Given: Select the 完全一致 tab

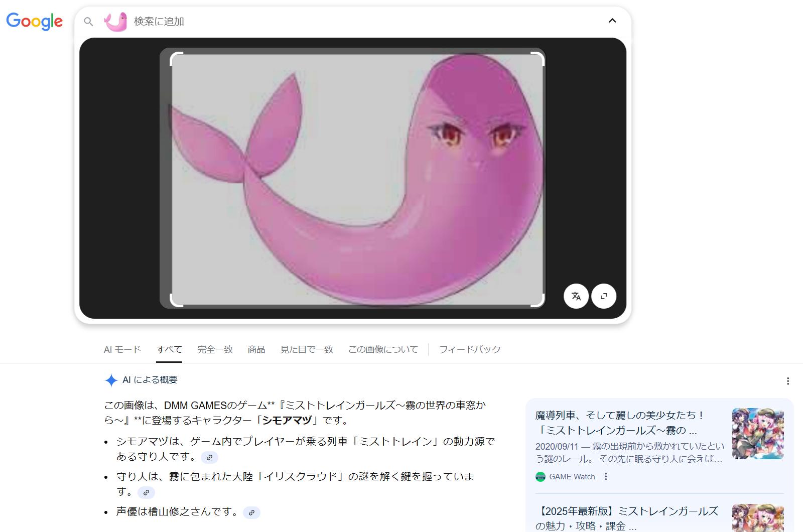Looking at the screenshot, I should coord(215,349).
